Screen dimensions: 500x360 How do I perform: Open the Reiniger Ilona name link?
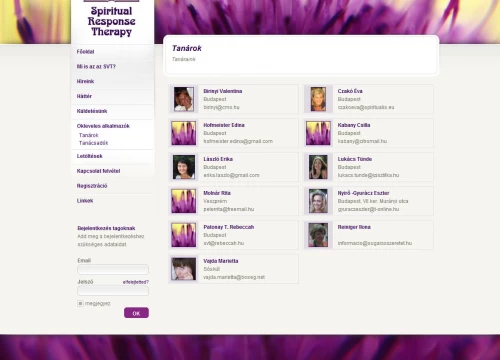pos(354,227)
